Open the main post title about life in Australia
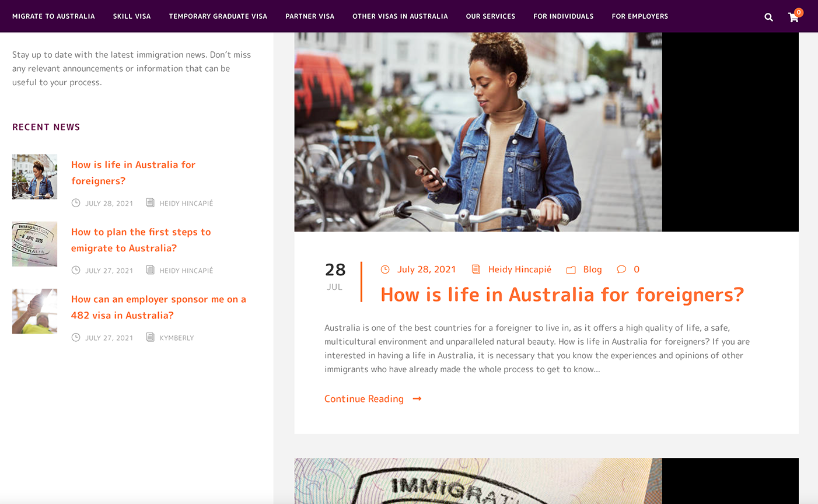The height and width of the screenshot is (504, 818). click(x=562, y=295)
